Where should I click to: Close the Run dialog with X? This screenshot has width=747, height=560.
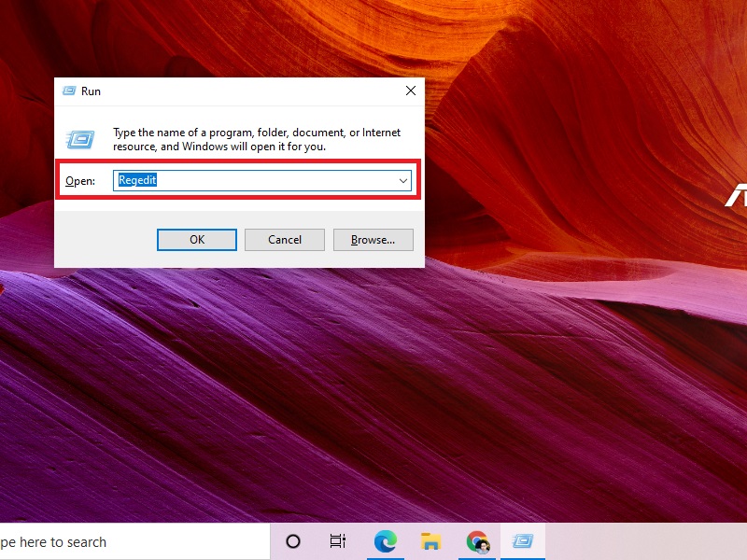pyautogui.click(x=411, y=91)
